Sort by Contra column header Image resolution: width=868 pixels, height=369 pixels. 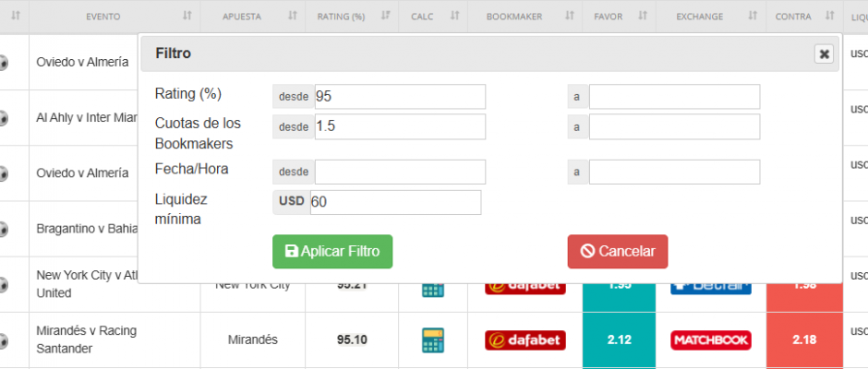tap(802, 17)
